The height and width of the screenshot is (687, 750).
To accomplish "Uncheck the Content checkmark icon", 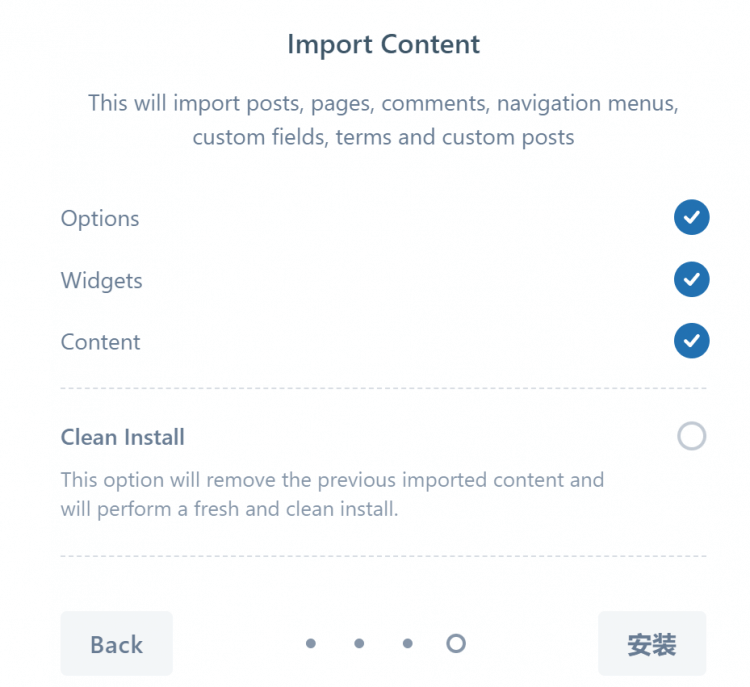I will pos(691,341).
